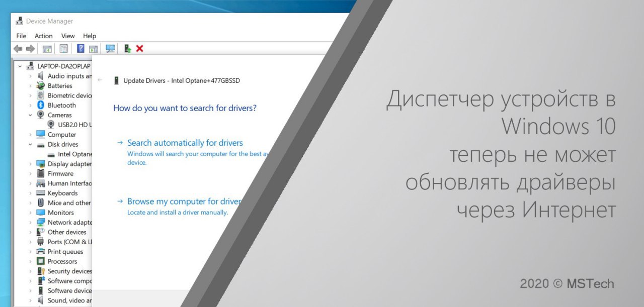Viewport: 644px width, 307px height.
Task: Click the Biometric devices fingerprint icon
Action: pyautogui.click(x=41, y=95)
